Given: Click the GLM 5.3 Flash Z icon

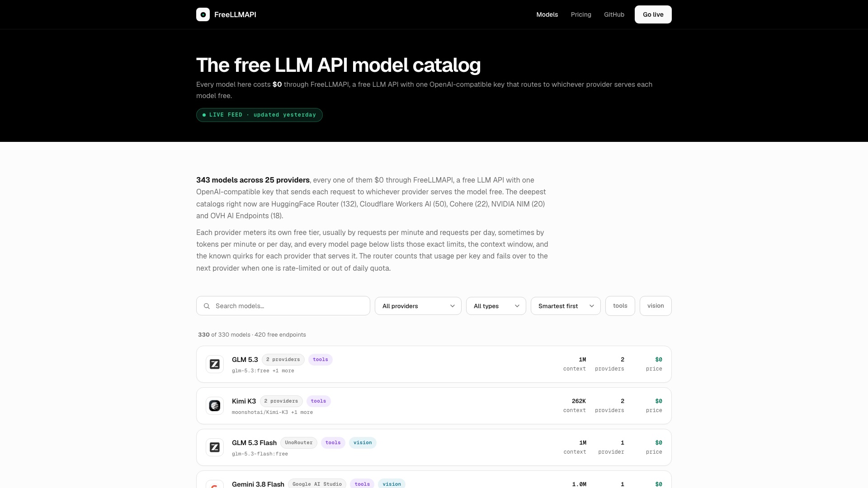Looking at the screenshot, I should click(x=215, y=447).
